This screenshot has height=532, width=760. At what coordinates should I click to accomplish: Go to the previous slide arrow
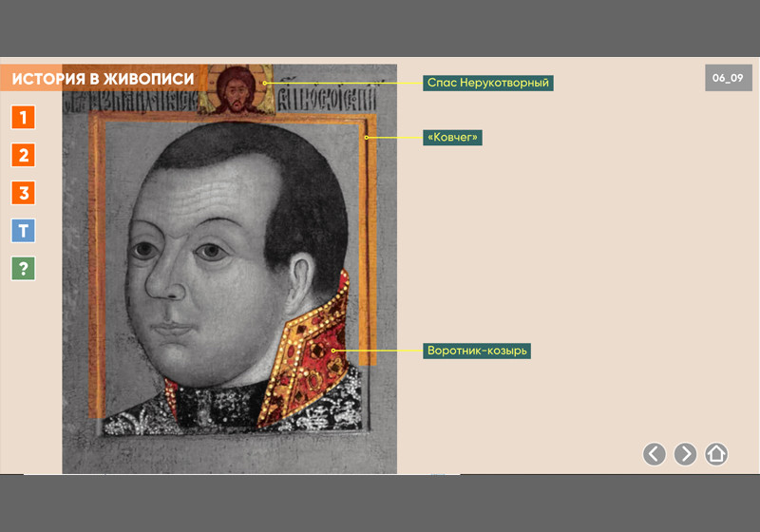coord(655,454)
